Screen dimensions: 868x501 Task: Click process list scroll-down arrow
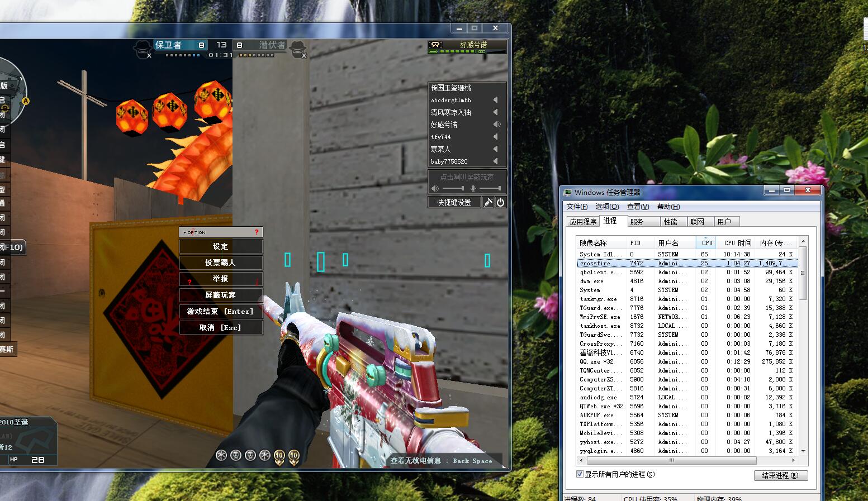(803, 451)
